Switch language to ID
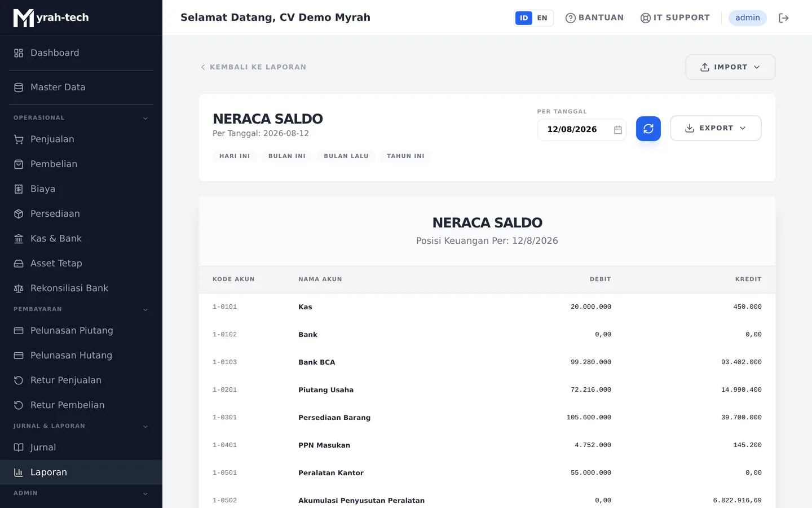Screen dimensions: 812x508 pyautogui.click(x=524, y=18)
